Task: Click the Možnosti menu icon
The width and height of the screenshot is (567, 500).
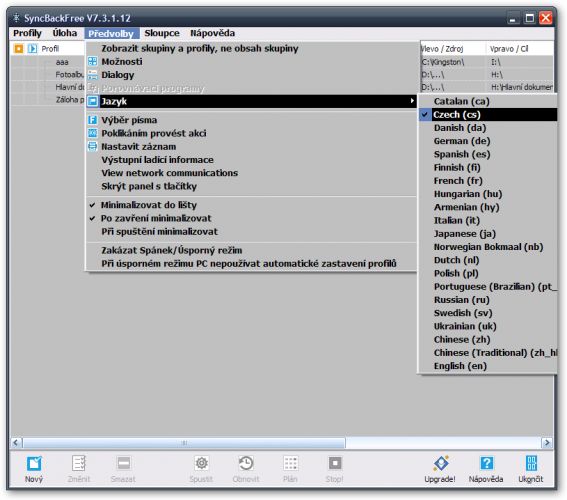Action: click(x=93, y=61)
